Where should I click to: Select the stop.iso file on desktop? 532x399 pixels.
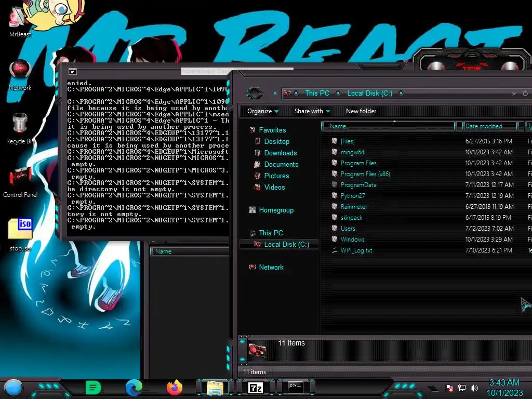point(20,235)
